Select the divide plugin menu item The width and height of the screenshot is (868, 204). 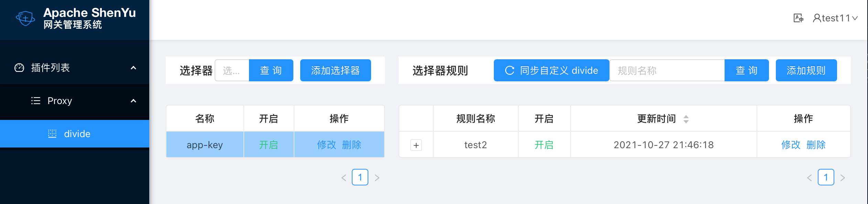(77, 134)
